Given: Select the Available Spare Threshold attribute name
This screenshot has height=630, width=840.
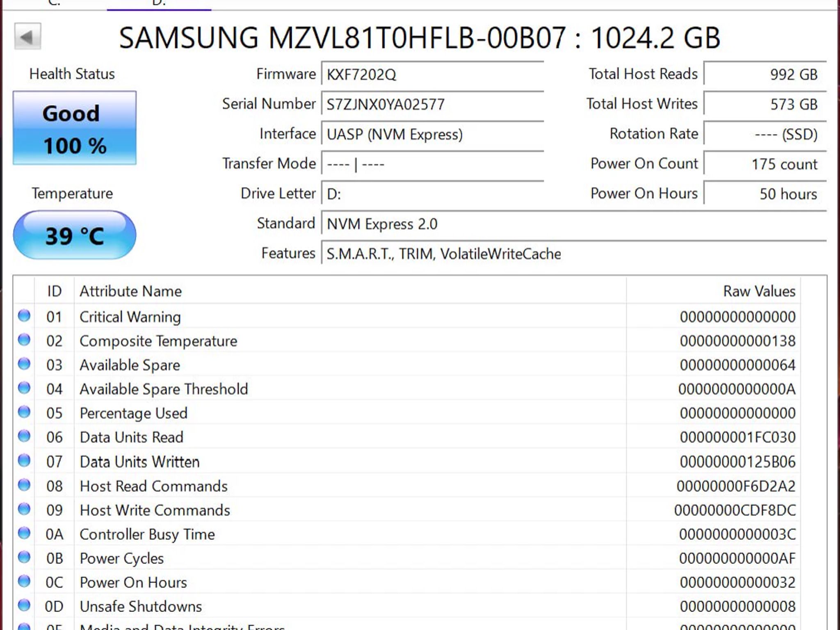Looking at the screenshot, I should tap(164, 389).
